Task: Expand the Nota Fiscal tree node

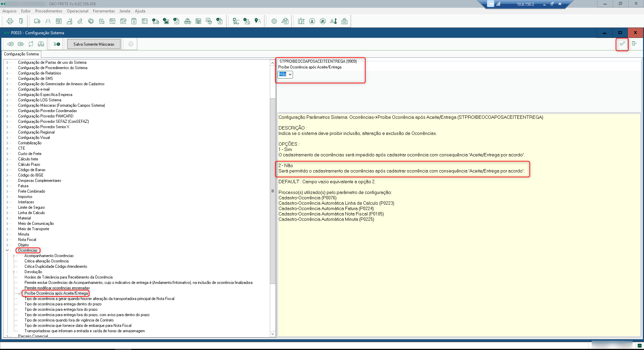Action: pyautogui.click(x=7, y=240)
